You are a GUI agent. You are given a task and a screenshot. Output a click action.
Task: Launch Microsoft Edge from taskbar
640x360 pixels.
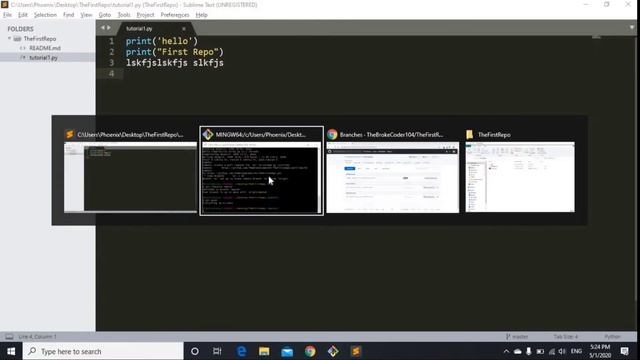click(x=241, y=351)
